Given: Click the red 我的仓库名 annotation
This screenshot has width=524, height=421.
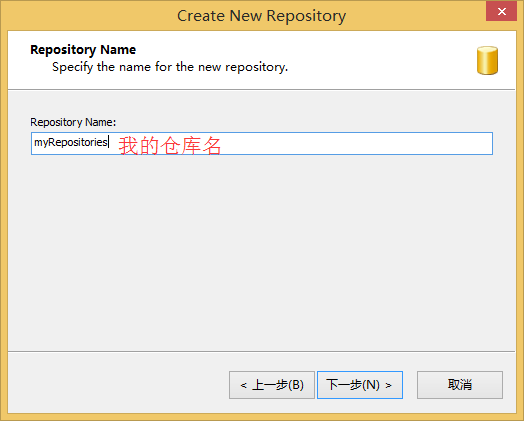Looking at the screenshot, I should [170, 146].
